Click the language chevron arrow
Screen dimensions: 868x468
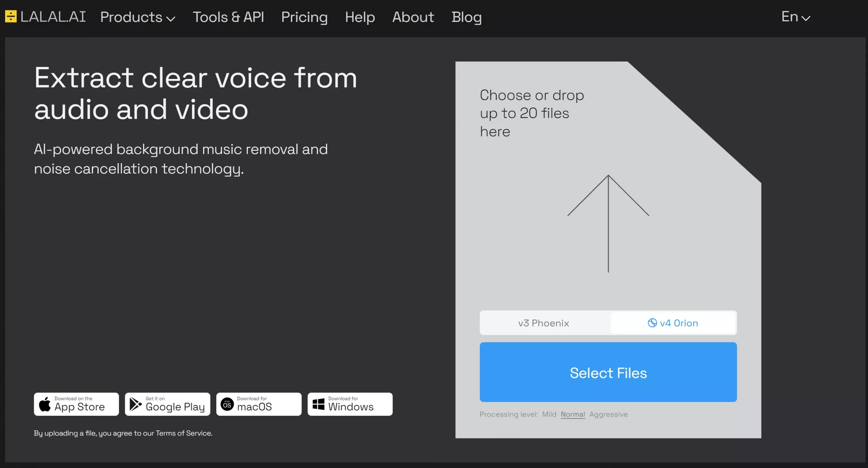pyautogui.click(x=806, y=18)
